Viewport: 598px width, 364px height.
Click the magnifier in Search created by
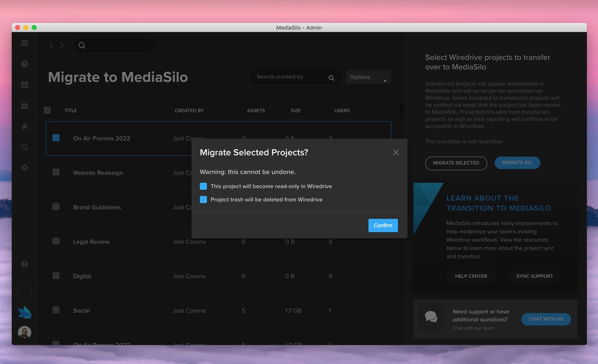[x=331, y=78]
